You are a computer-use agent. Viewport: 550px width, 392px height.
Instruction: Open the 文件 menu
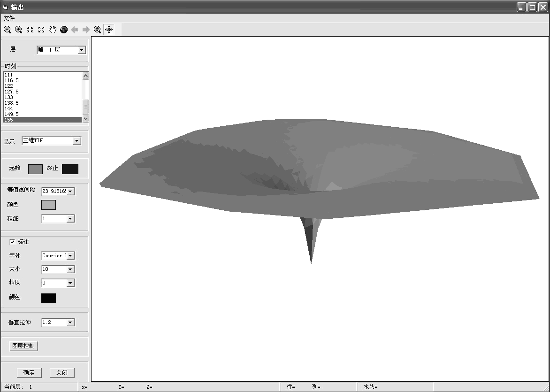click(x=9, y=18)
